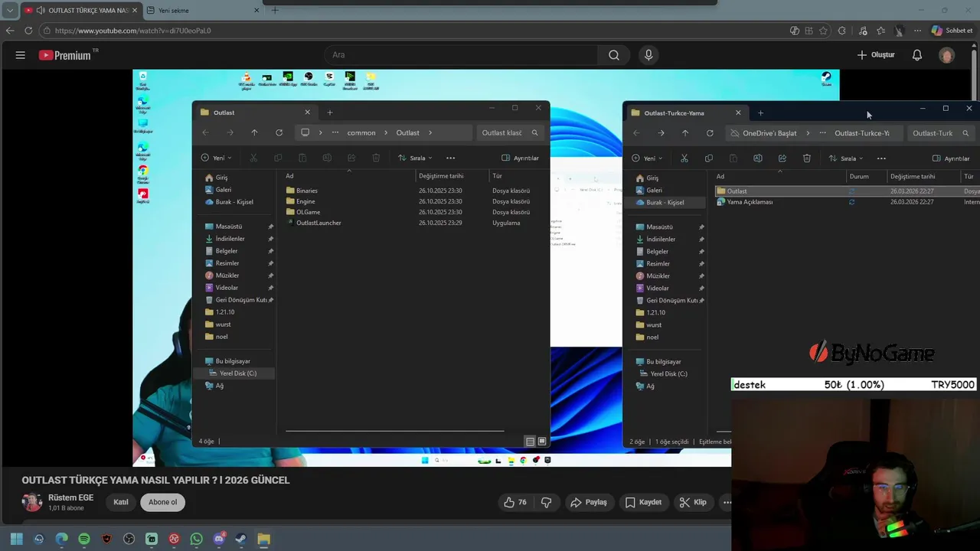Click the Paylaş share button
Viewport: 980px width, 551px height.
(x=589, y=502)
